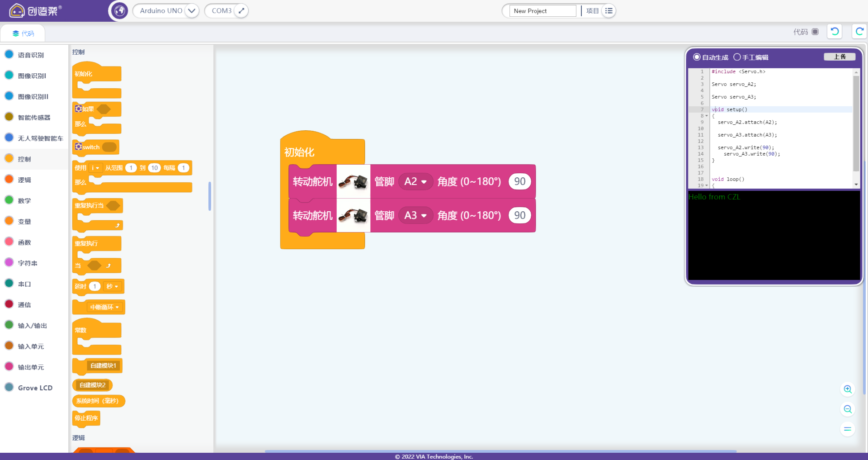Click the undo arrow icon
Image resolution: width=868 pixels, height=460 pixels.
tap(835, 32)
